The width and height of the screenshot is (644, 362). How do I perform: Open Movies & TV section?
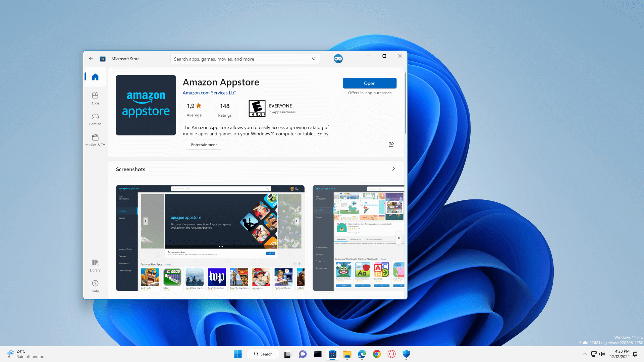[x=95, y=140]
